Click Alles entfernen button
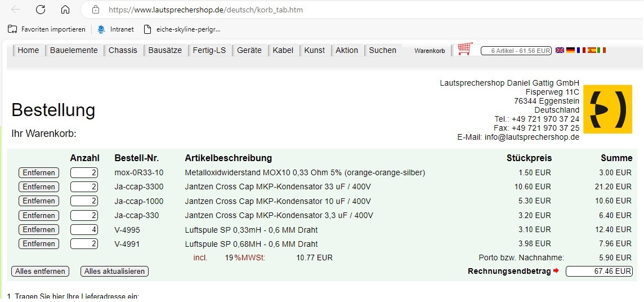Image resolution: width=644 pixels, height=302 pixels. tap(41, 271)
